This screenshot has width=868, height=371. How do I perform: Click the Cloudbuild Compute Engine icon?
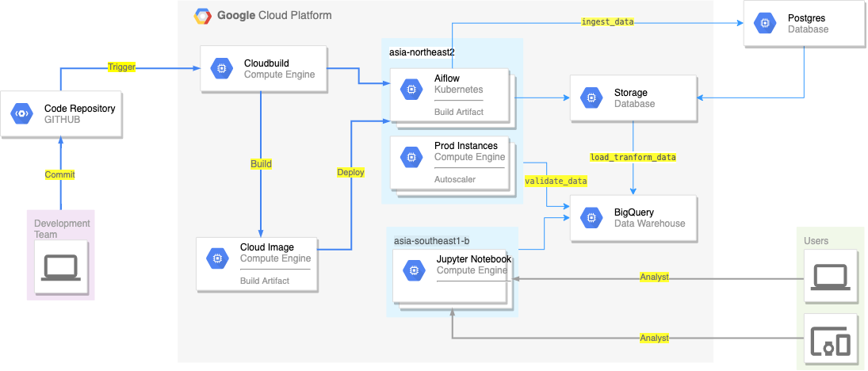click(222, 69)
